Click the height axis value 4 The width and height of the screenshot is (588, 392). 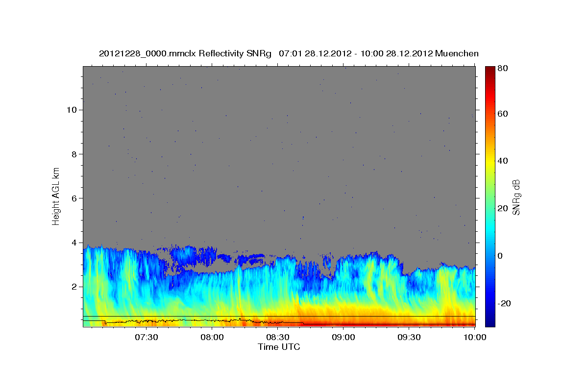pos(73,243)
